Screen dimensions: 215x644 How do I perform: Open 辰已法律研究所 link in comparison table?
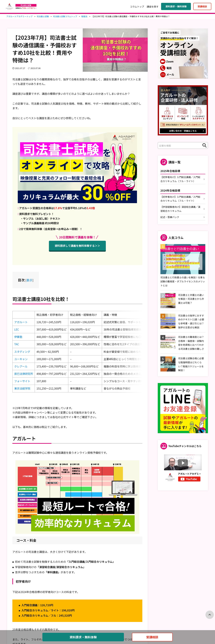(x=24, y=374)
